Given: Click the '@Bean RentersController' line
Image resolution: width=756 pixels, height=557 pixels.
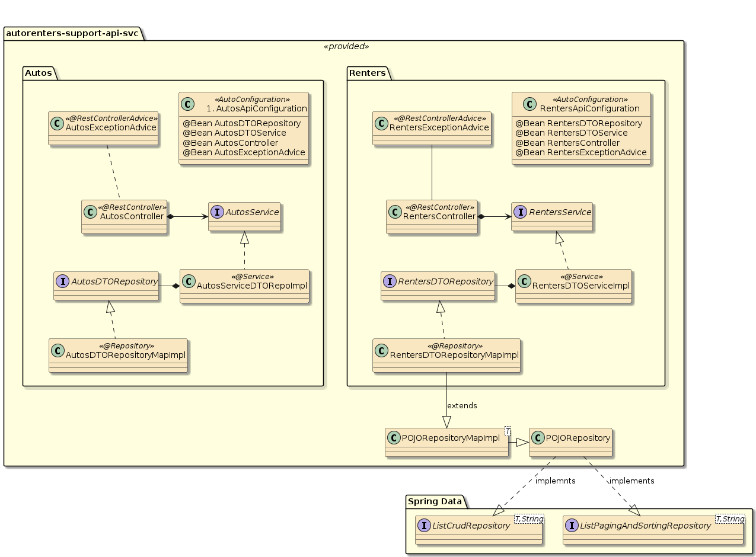Looking at the screenshot, I should pos(567,143).
